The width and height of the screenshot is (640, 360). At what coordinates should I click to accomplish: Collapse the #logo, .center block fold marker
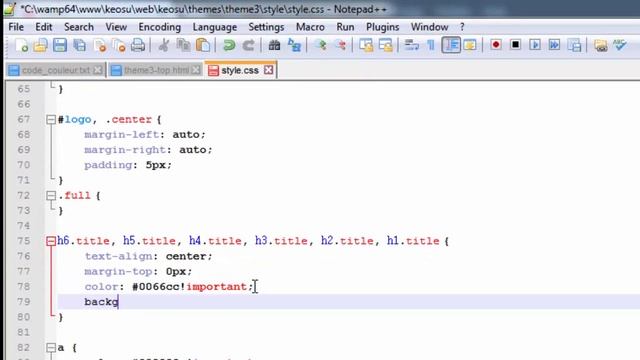[51, 120]
